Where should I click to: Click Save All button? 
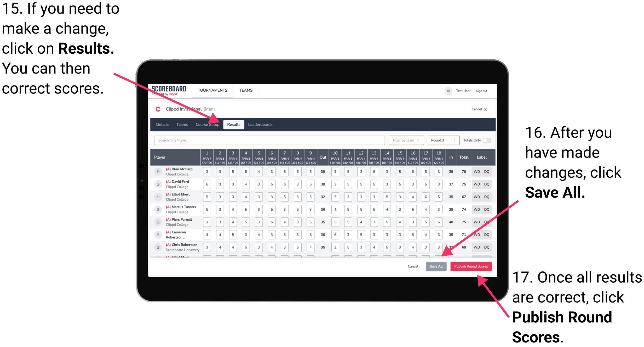(x=436, y=266)
